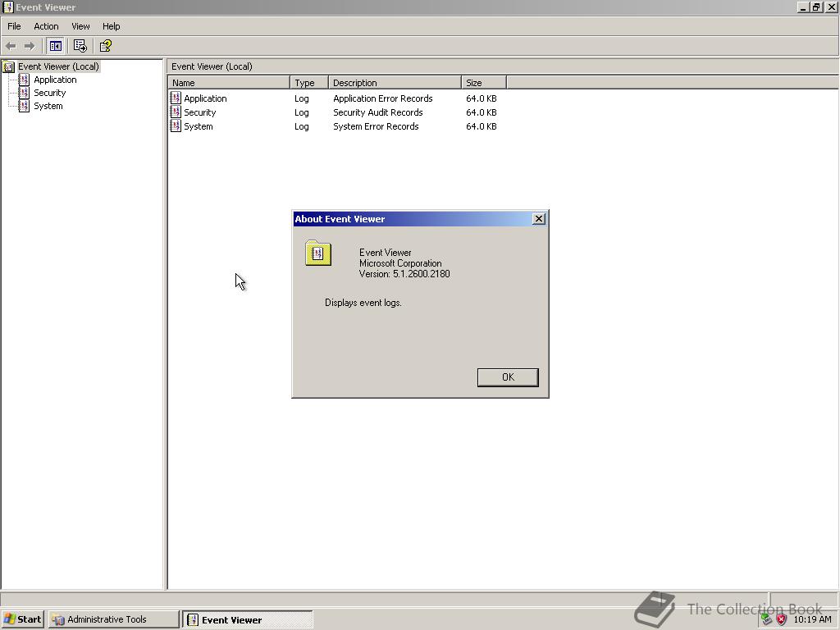
Task: Open the View menu
Action: point(80,26)
